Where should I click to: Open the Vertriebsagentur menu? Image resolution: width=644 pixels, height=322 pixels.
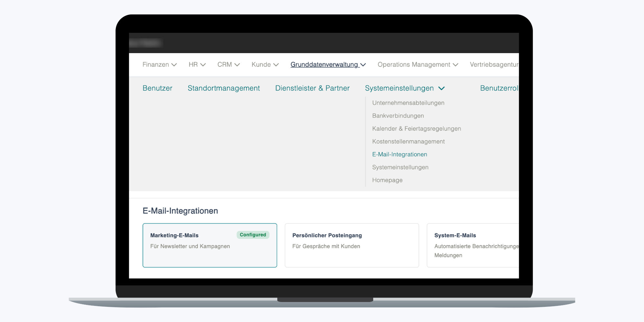point(494,65)
